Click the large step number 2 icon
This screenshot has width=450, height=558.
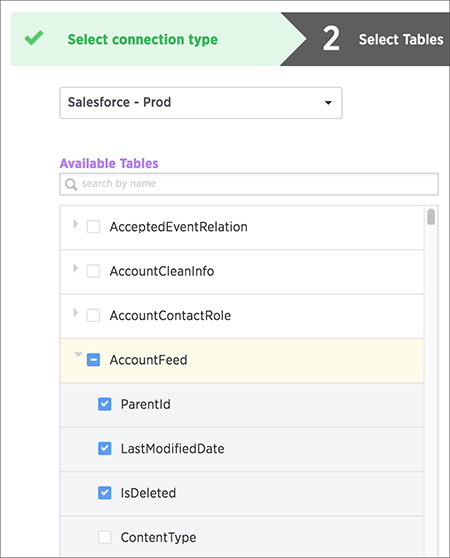pos(331,38)
